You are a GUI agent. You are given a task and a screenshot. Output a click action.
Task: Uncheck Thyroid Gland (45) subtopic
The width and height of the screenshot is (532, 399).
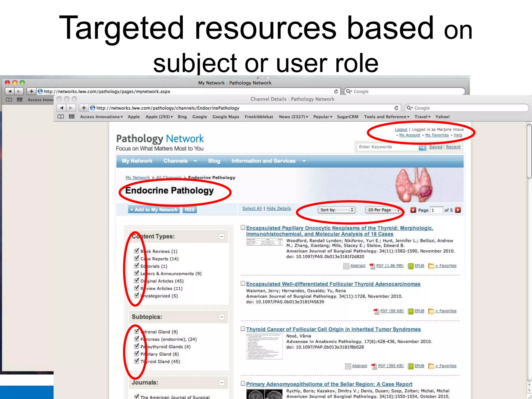pyautogui.click(x=137, y=361)
